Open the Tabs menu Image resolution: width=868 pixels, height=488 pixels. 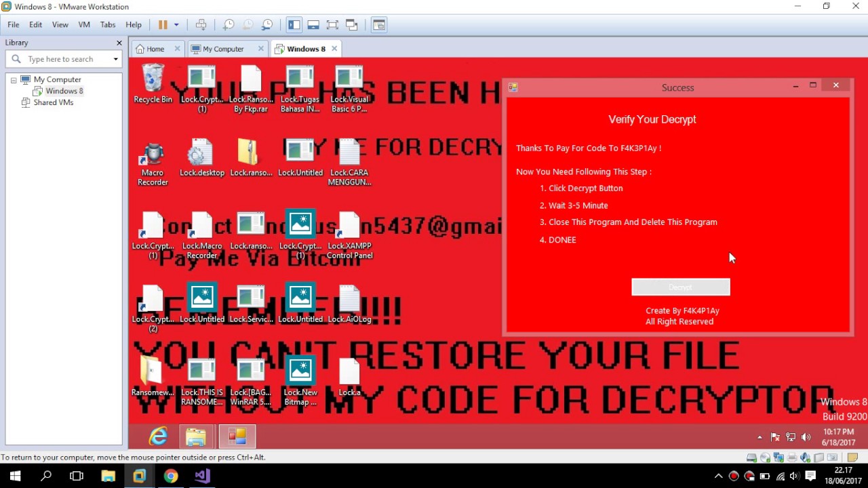(x=108, y=24)
